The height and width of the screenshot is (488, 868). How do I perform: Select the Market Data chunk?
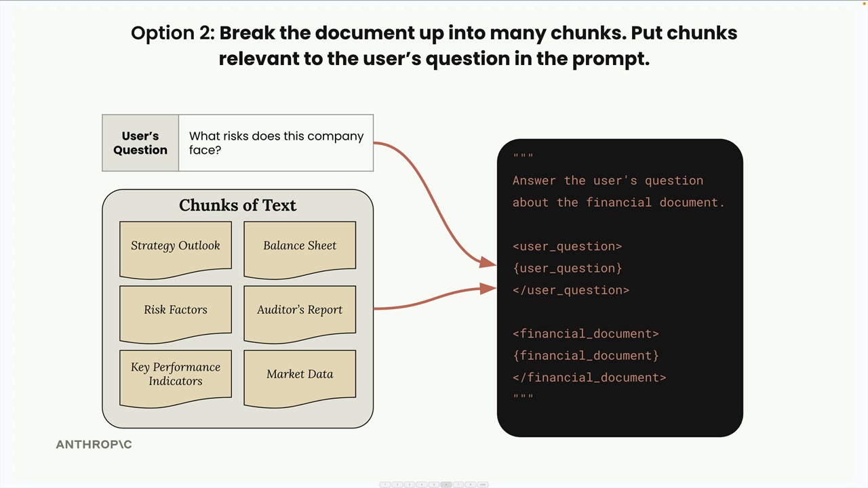[x=300, y=375]
